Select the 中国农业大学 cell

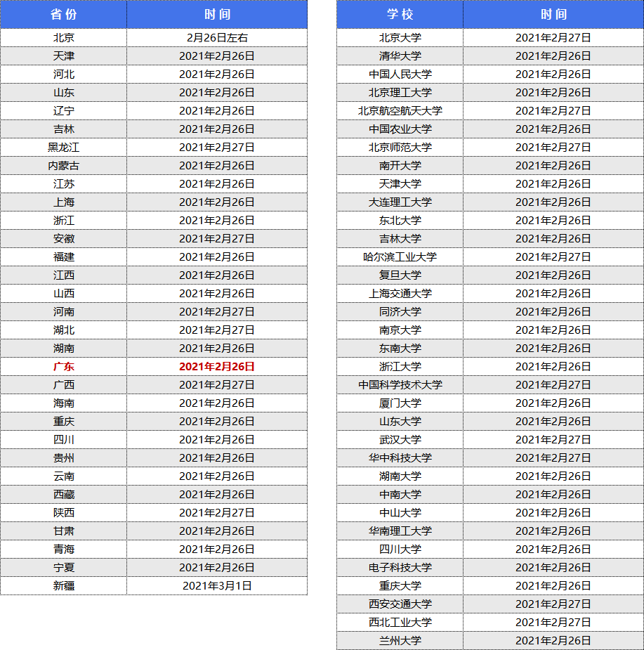pyautogui.click(x=400, y=129)
